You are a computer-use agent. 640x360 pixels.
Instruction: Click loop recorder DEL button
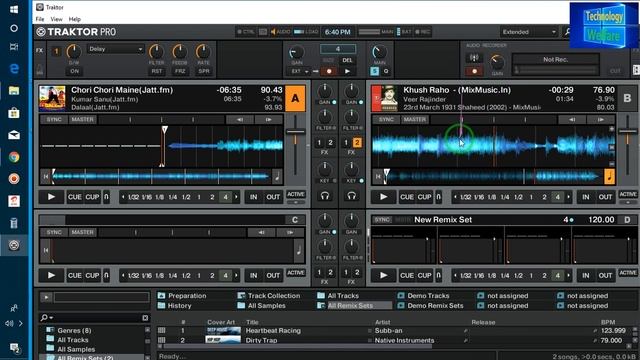[347, 60]
